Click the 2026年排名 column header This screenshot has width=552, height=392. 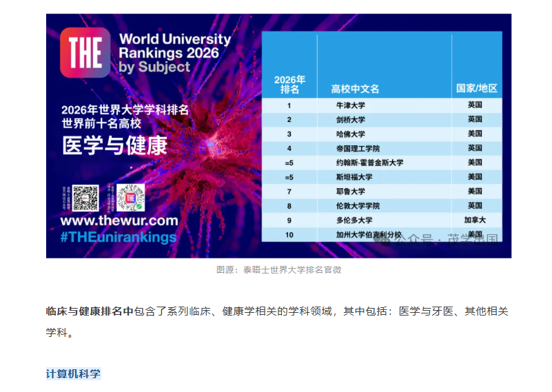tap(289, 84)
